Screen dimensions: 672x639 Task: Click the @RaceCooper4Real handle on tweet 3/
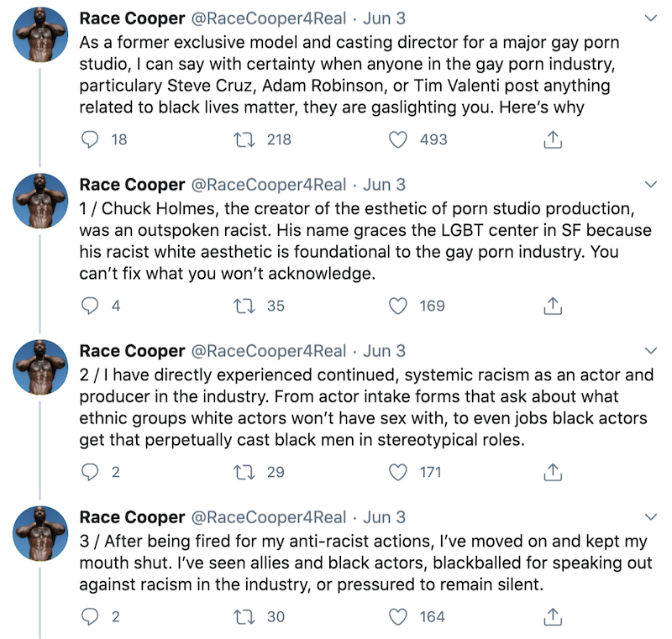pos(270,516)
